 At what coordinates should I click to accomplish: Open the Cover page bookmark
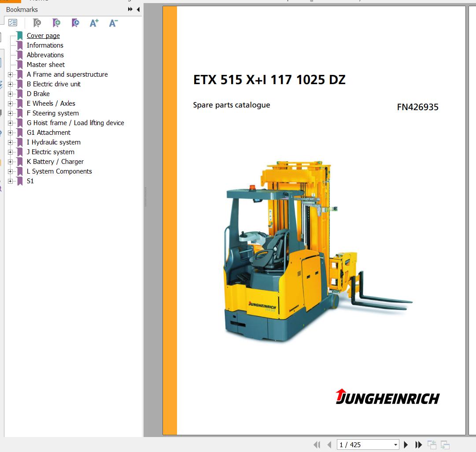[43, 36]
